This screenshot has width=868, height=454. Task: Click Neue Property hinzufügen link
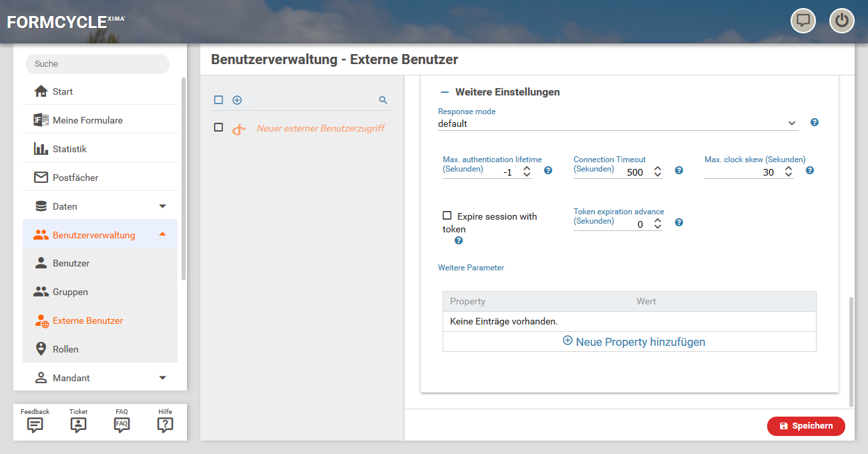(x=634, y=342)
